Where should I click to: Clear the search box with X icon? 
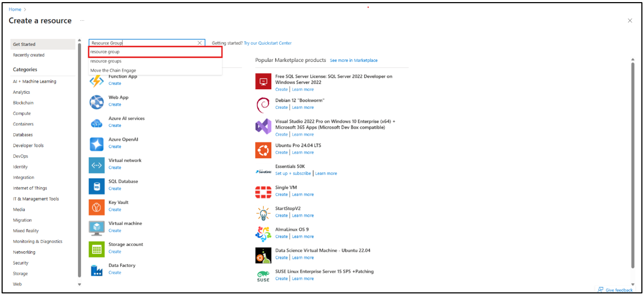(x=200, y=43)
